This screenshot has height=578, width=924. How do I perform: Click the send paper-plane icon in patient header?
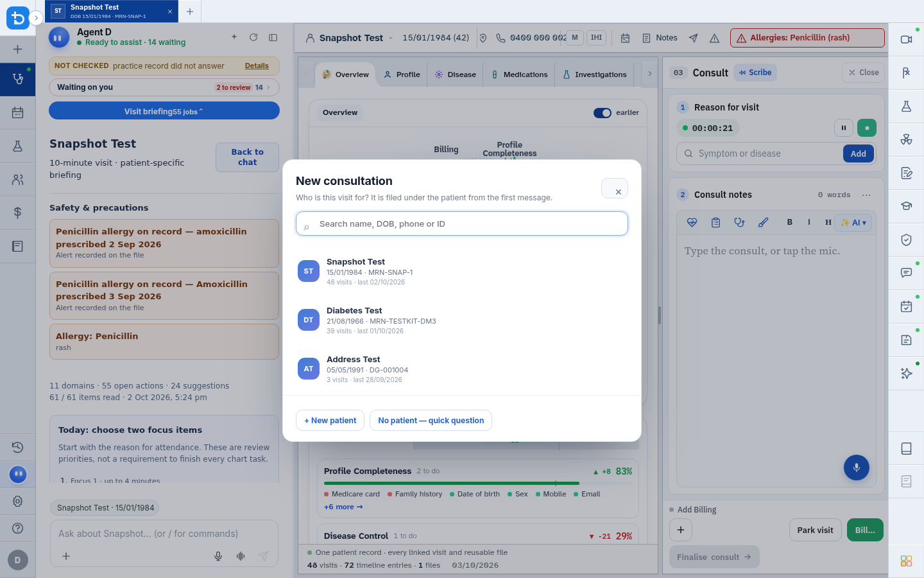pos(693,38)
